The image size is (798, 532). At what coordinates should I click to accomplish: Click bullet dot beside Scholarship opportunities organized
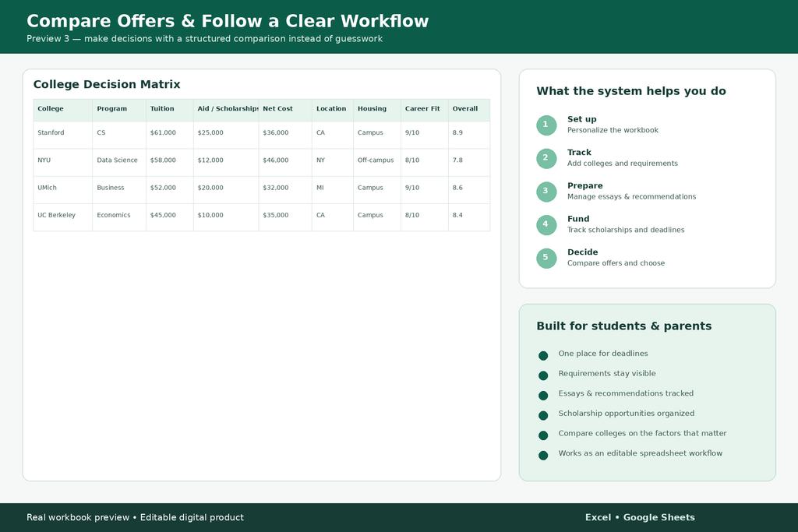[543, 415]
